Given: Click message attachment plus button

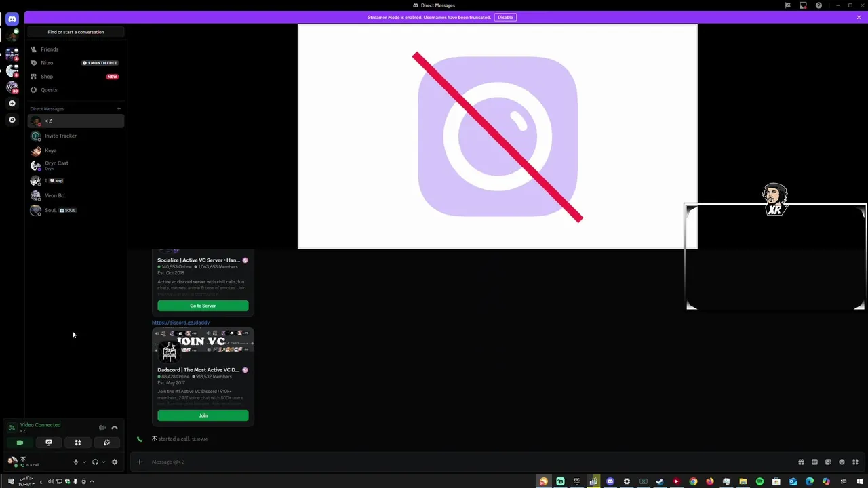Looking at the screenshot, I should tap(140, 462).
